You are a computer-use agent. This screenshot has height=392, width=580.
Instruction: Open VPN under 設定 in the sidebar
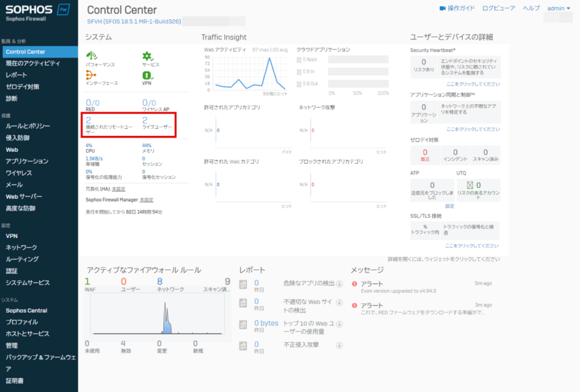11,236
